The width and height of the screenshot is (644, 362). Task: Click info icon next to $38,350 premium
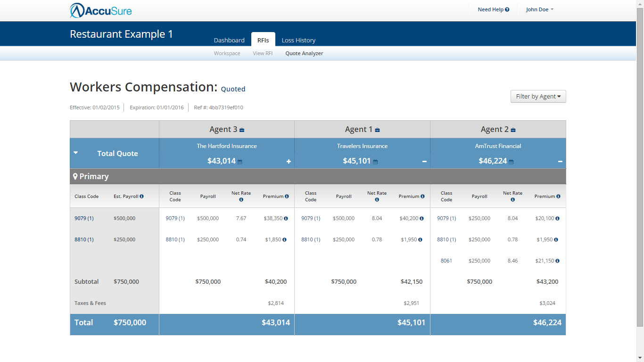pos(286,219)
